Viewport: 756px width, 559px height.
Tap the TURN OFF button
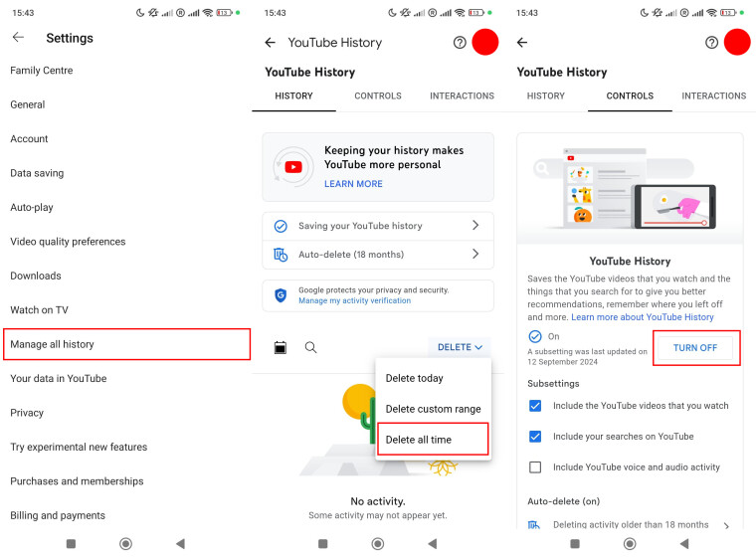(x=695, y=348)
